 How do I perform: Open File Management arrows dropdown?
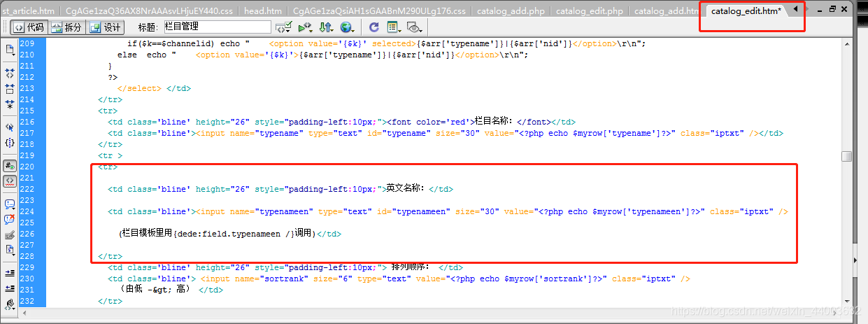click(326, 27)
